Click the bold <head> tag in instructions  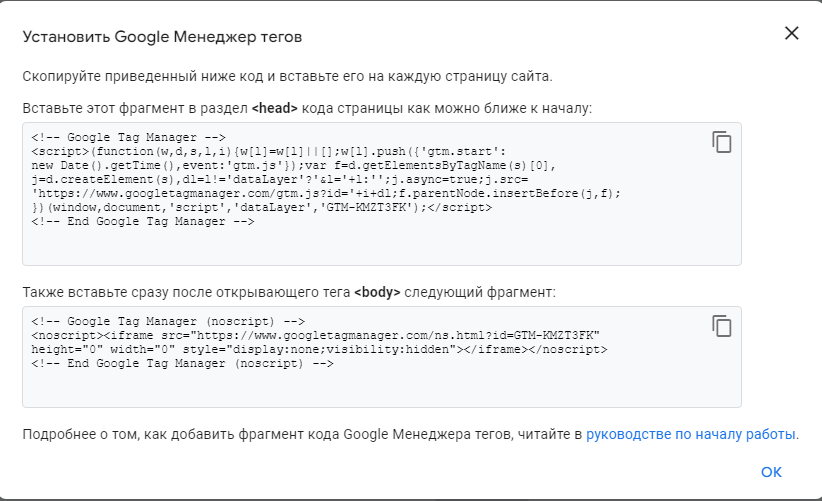pyautogui.click(x=275, y=108)
